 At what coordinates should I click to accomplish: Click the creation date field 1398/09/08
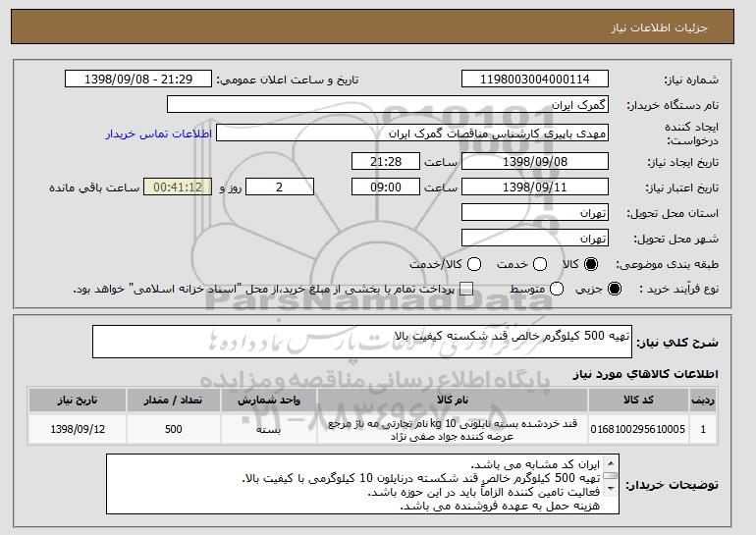coord(535,161)
